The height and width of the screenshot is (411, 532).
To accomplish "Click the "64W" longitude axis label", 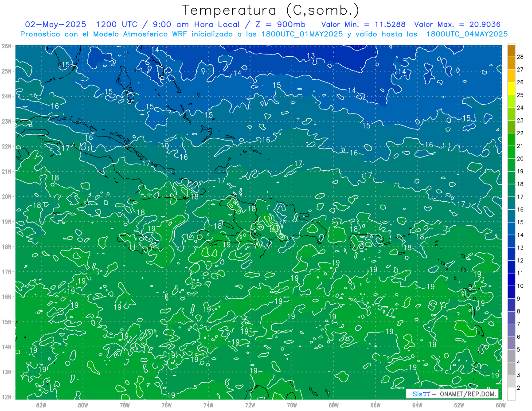I will 417,405.
